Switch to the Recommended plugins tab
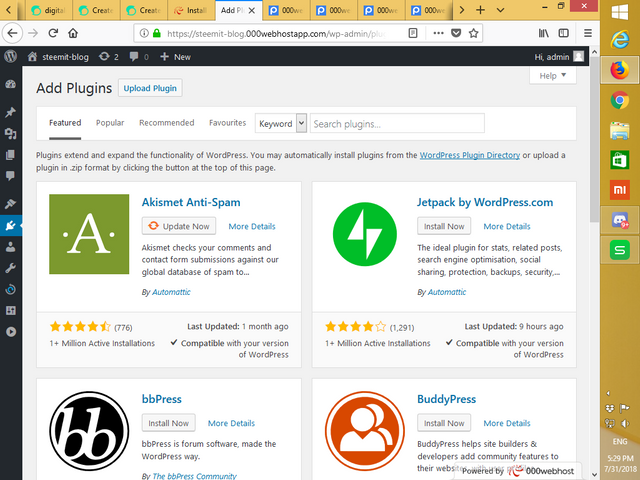Image resolution: width=640 pixels, height=480 pixels. 166,123
